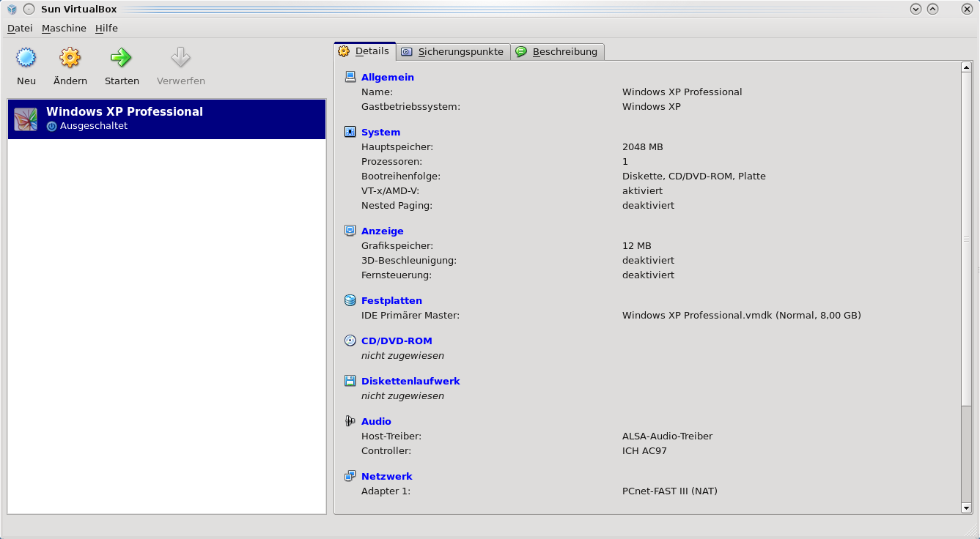Click the Gastbetriebssystem label
The height and width of the screenshot is (539, 980).
pos(410,106)
